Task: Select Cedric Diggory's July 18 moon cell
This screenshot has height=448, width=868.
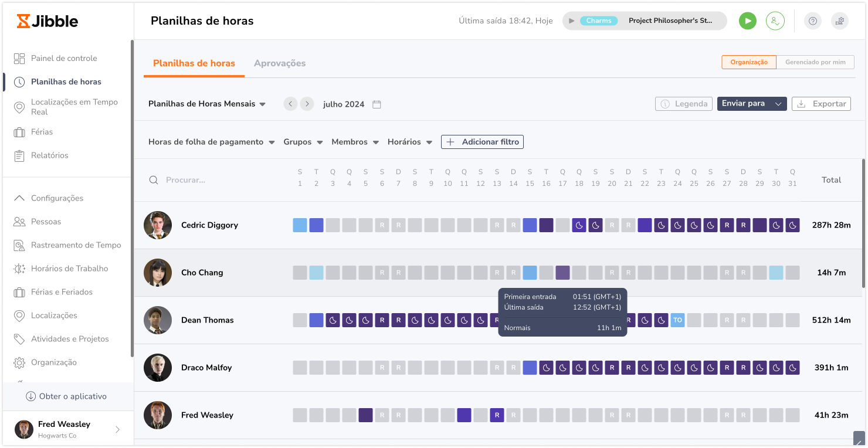Action: click(x=579, y=225)
